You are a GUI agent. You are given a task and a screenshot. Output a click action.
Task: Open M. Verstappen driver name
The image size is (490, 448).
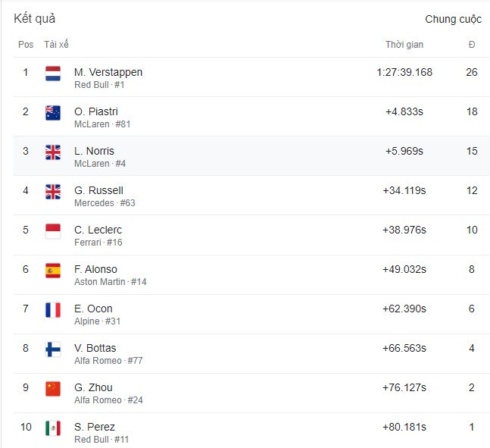108,72
